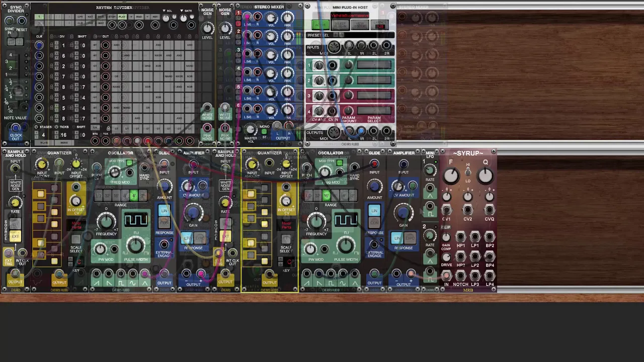This screenshot has height=362, width=644.
Task: Click left Oscillator sine wave output jack
Action: pos(133,274)
